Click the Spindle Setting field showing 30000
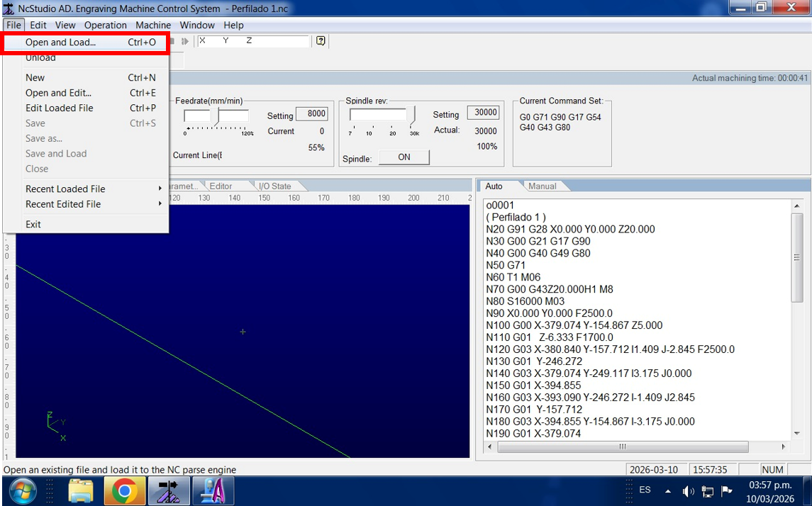 click(x=483, y=112)
